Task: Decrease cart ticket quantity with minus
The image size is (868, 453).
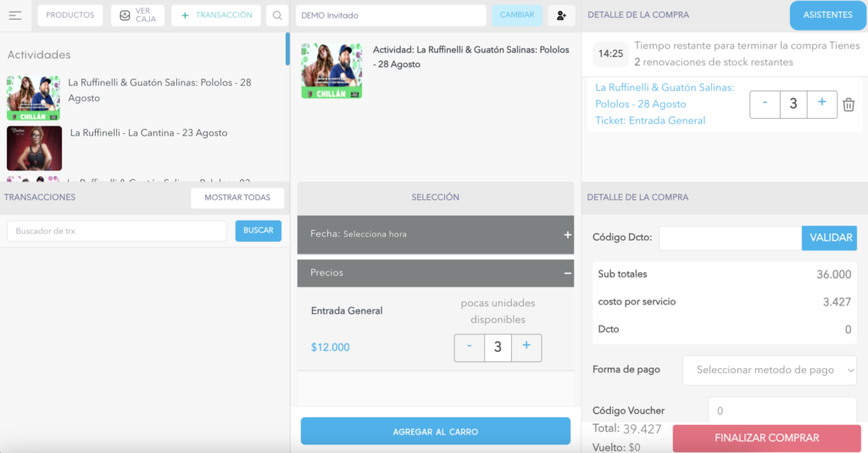Action: (765, 104)
